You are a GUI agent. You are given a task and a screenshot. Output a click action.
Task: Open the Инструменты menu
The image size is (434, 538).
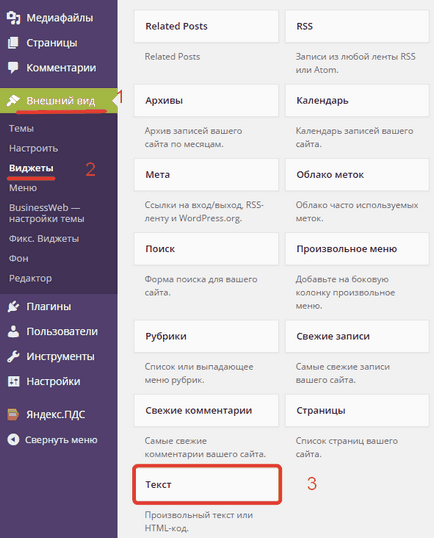60,356
